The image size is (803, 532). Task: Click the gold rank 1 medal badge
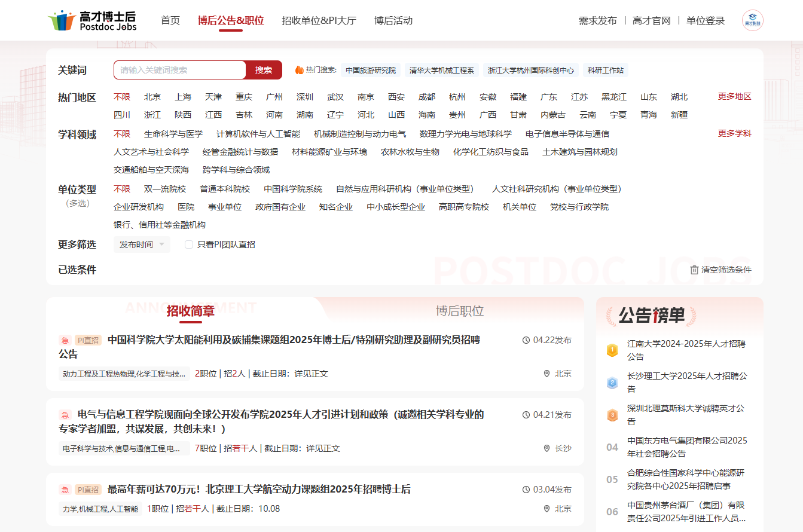[612, 350]
